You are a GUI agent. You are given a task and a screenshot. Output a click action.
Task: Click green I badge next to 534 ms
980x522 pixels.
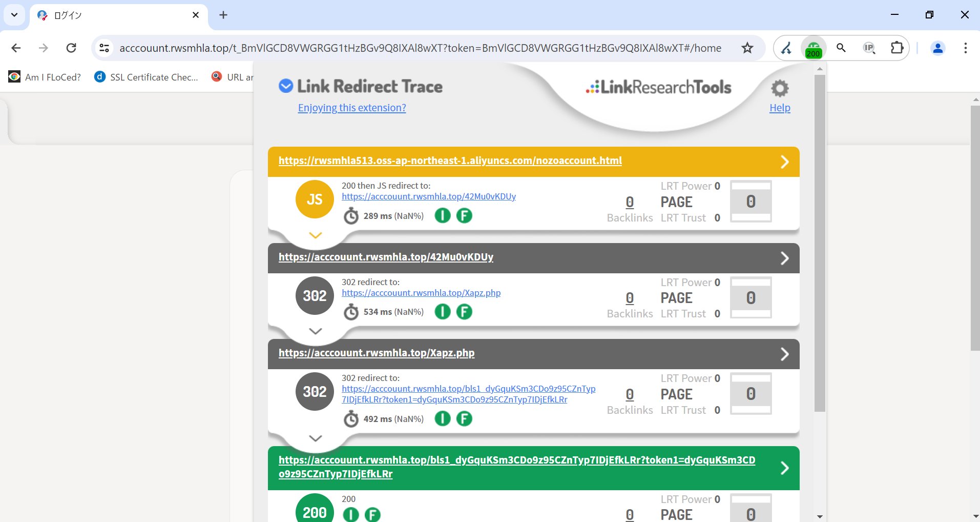pyautogui.click(x=443, y=312)
